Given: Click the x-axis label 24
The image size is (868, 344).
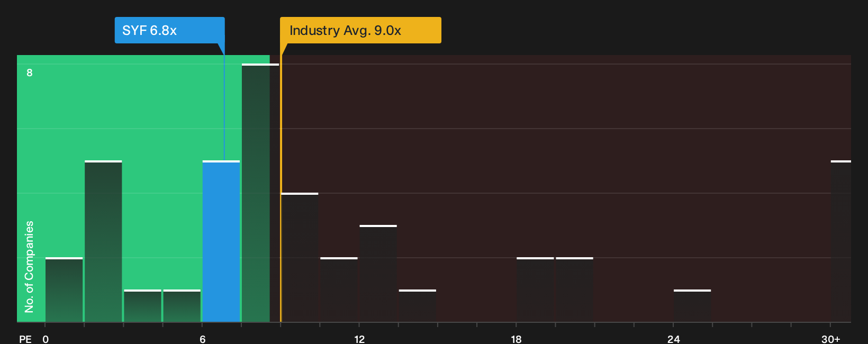Looking at the screenshot, I should point(673,339).
